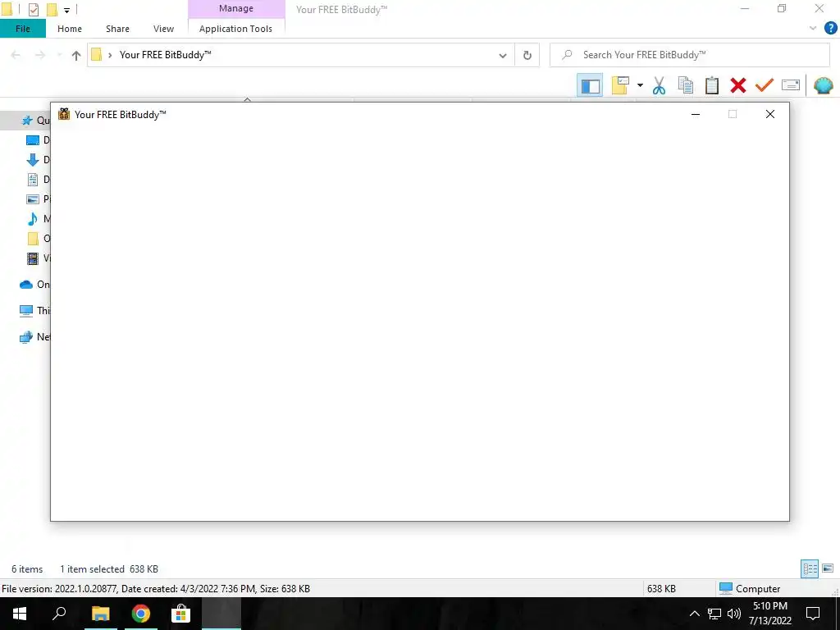The image size is (840, 630).
Task: Select the Videos film icon in sidebar
Action: pos(33,258)
